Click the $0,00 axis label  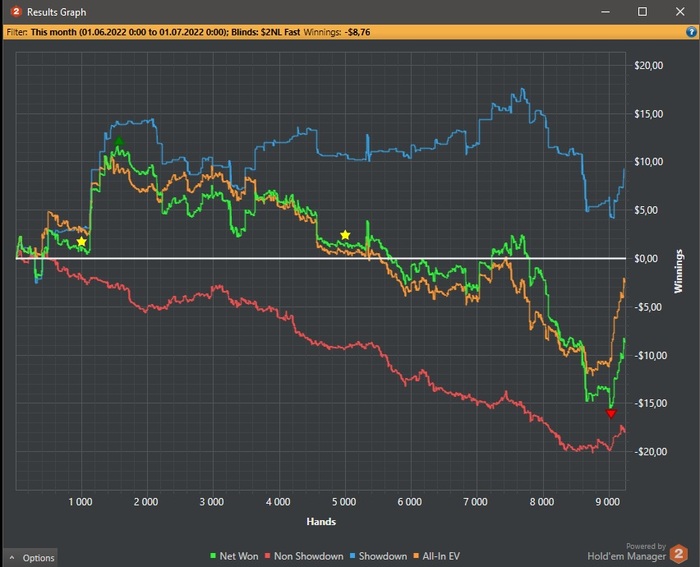pos(646,258)
